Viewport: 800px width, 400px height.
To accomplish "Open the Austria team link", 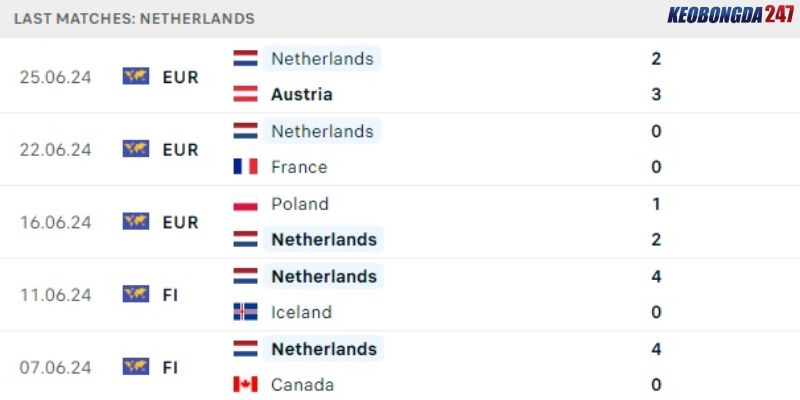I will click(x=302, y=94).
